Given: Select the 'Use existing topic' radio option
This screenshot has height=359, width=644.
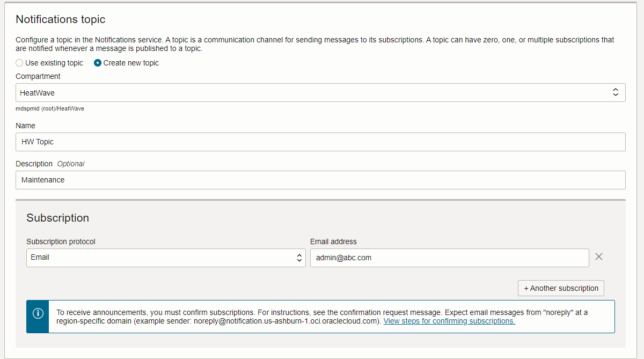Looking at the screenshot, I should pyautogui.click(x=20, y=63).
